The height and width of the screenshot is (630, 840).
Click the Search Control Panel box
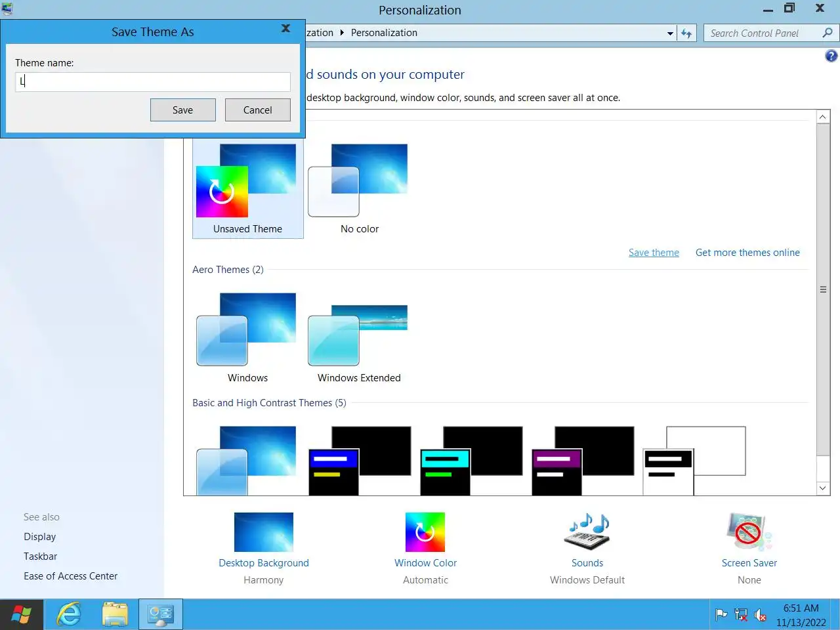771,33
